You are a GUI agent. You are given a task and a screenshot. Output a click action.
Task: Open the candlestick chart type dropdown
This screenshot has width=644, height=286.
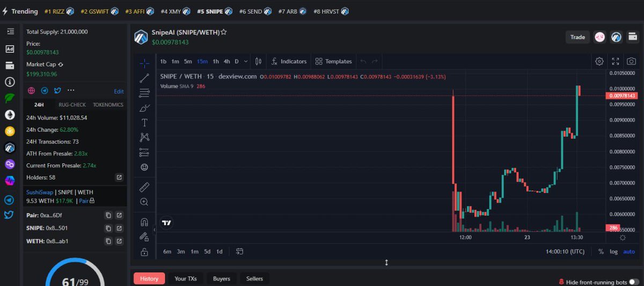[258, 61]
